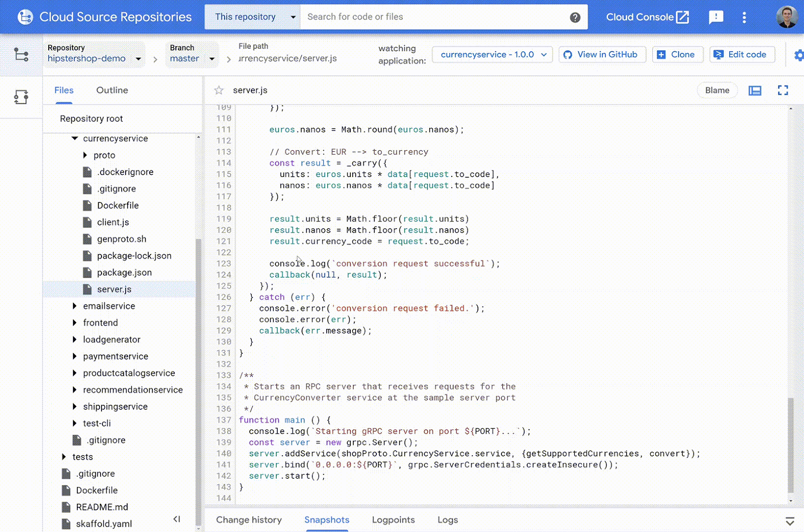The width and height of the screenshot is (804, 532).
Task: Collapse the file sidebar with the arrow icon
Action: coord(176,519)
